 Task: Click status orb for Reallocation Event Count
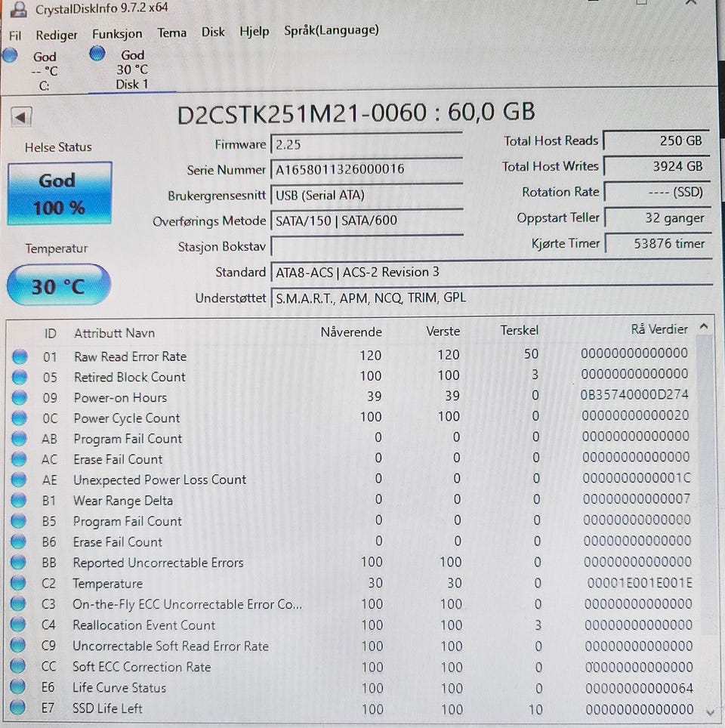[x=17, y=625]
